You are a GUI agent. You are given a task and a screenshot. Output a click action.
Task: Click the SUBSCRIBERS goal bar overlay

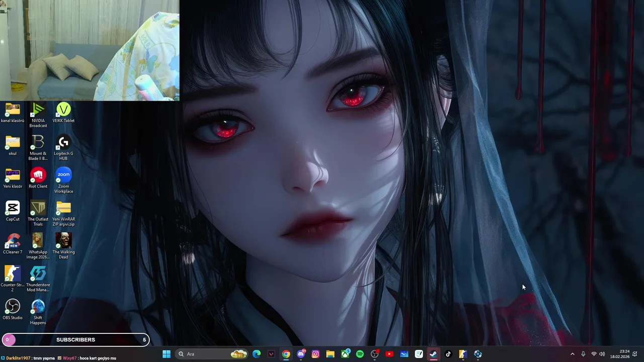tap(75, 340)
